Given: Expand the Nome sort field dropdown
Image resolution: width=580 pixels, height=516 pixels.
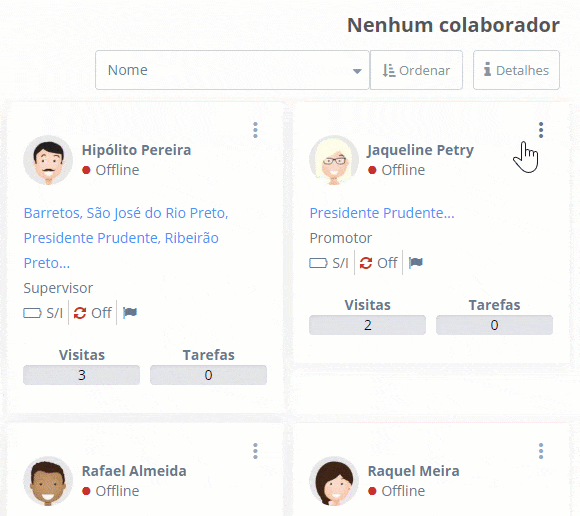Looking at the screenshot, I should (232, 70).
